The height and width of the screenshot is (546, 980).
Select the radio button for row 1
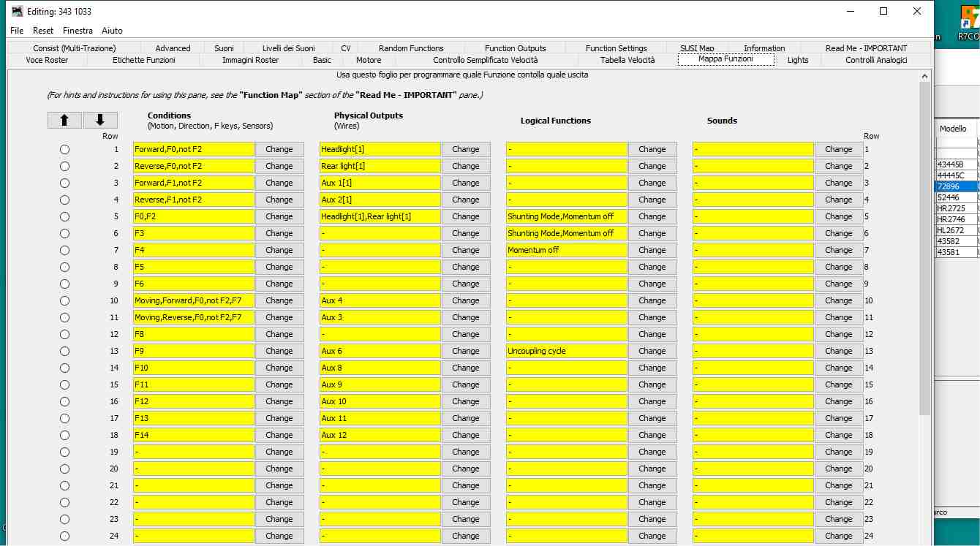(x=65, y=149)
